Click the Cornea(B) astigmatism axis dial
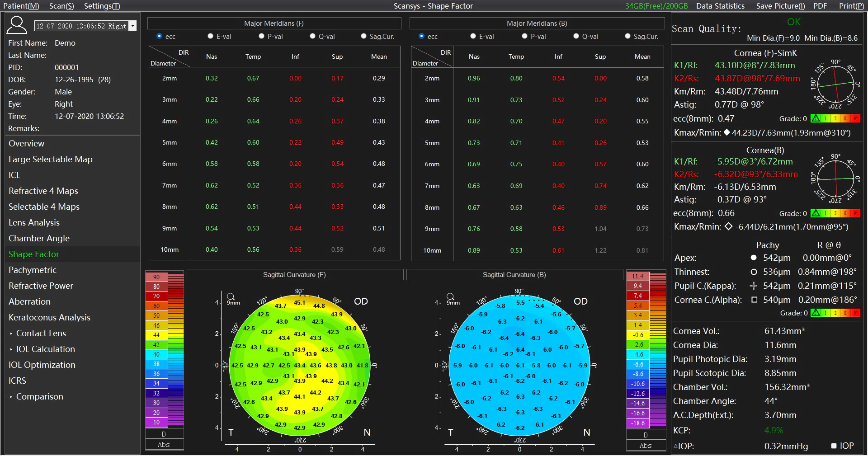Screen dimensions: 868x456 coord(835,179)
